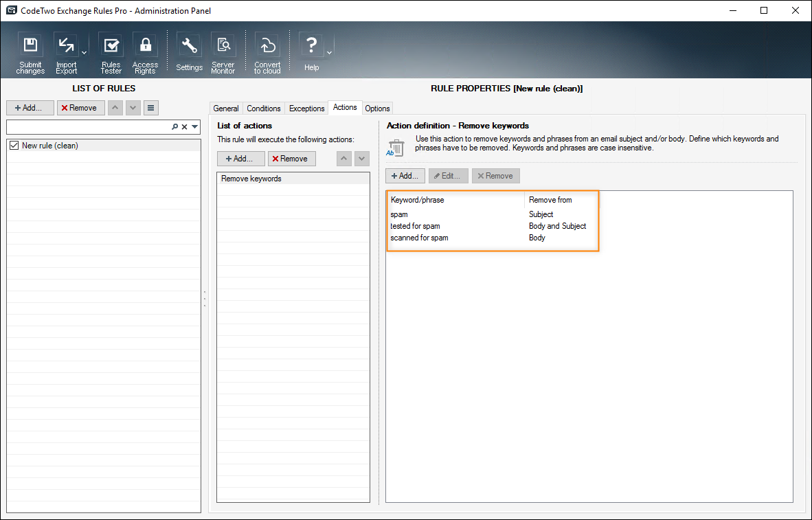Switch to the Conditions tab
Viewport: 812px width, 520px height.
pyautogui.click(x=264, y=109)
